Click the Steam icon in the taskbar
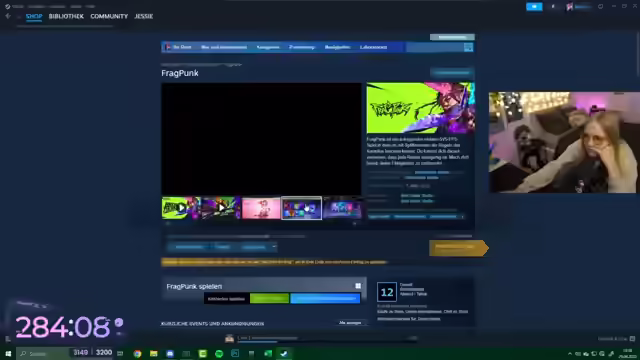Screen dimensions: 640x360 284,353
